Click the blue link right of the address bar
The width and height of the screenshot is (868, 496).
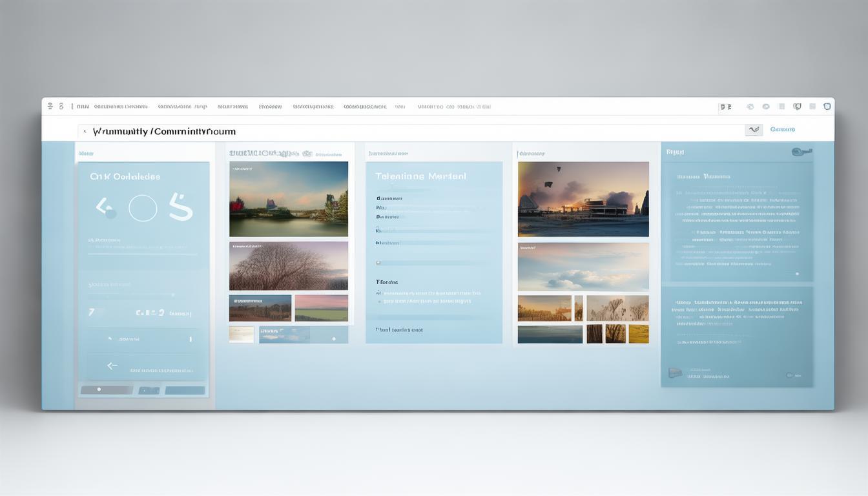click(782, 130)
